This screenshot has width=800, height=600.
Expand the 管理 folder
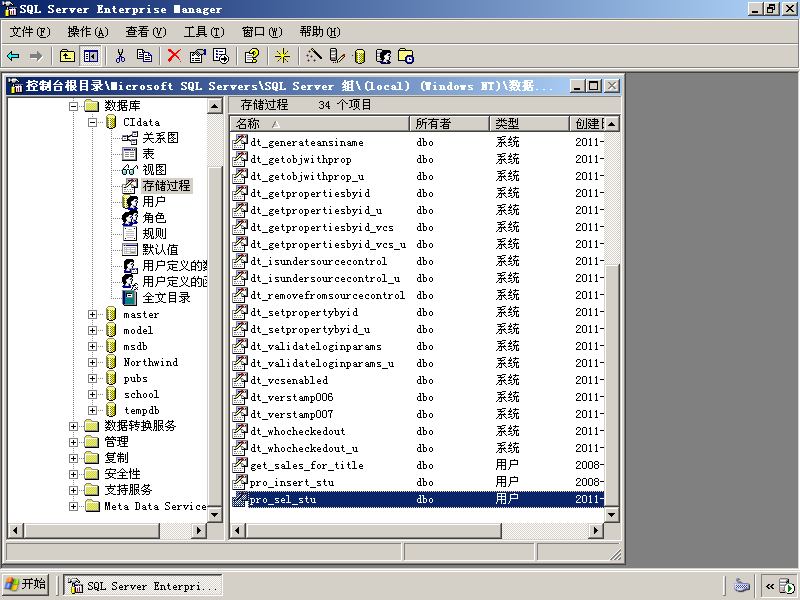[73, 442]
